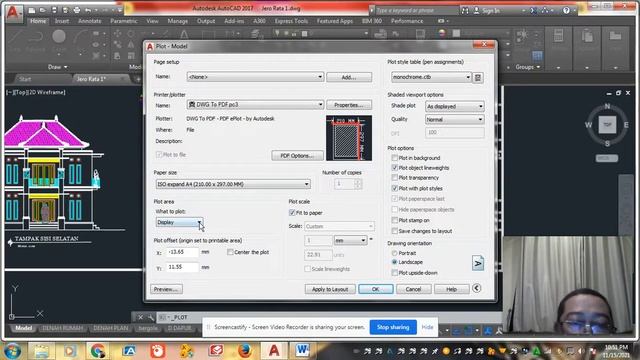Open Microsoft Word from the taskbar

(302, 351)
